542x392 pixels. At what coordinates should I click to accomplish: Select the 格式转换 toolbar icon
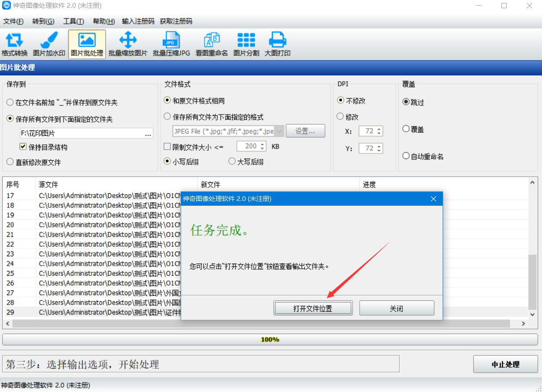pyautogui.click(x=14, y=45)
